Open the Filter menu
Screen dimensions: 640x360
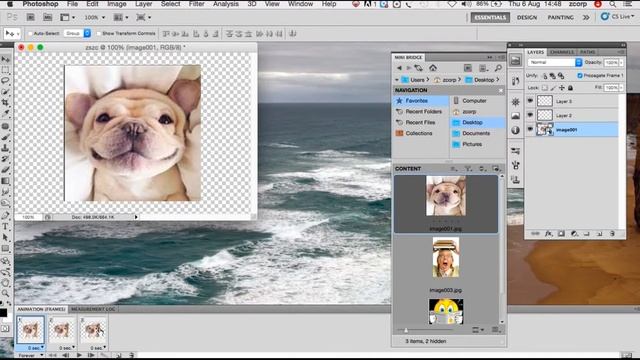196,4
